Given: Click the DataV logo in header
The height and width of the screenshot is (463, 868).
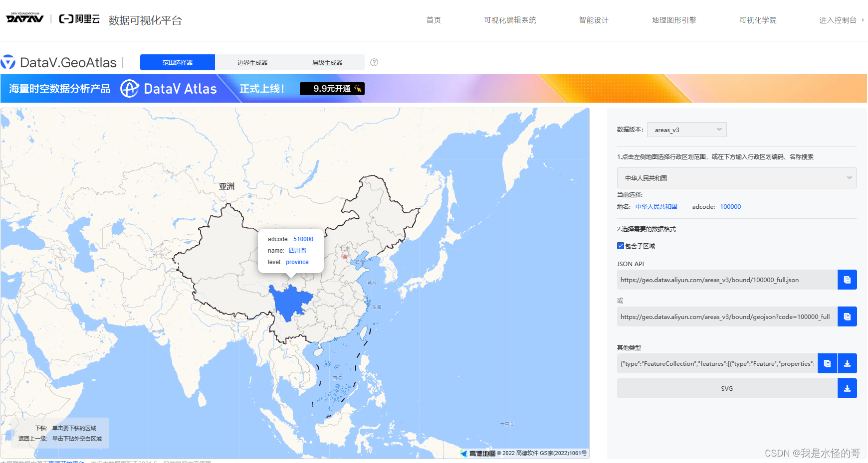Looking at the screenshot, I should (25, 18).
